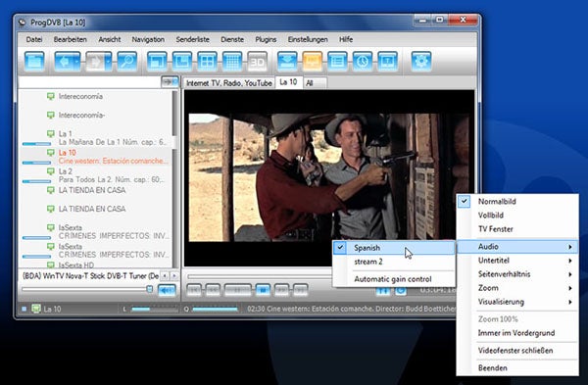This screenshot has height=385, width=588.
Task: Open the program guide list icon
Action: pyautogui.click(x=337, y=61)
